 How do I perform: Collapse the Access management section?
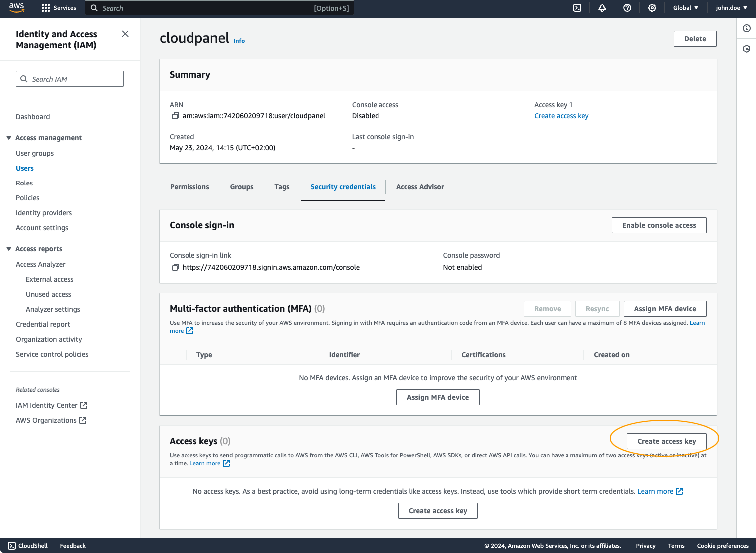point(8,138)
